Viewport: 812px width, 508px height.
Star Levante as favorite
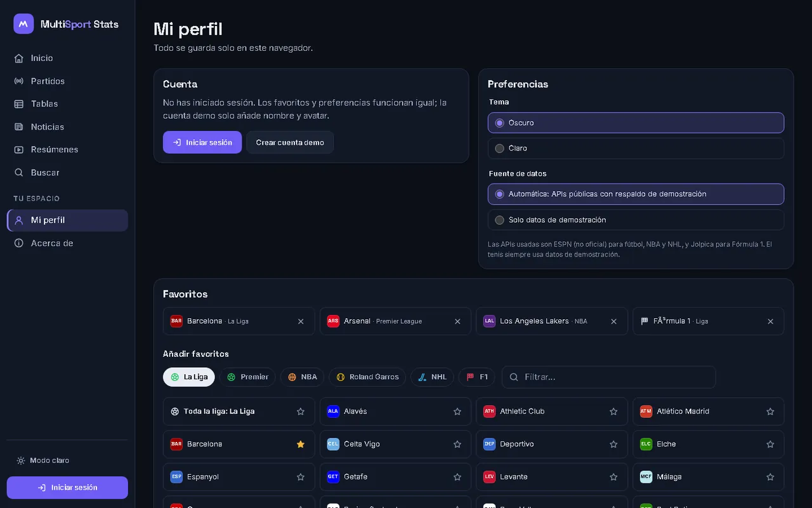(613, 477)
